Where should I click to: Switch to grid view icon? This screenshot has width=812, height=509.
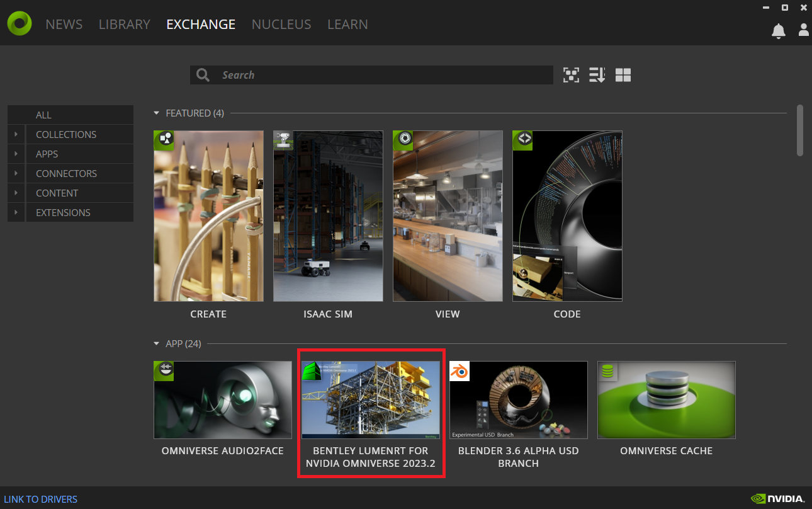(623, 75)
